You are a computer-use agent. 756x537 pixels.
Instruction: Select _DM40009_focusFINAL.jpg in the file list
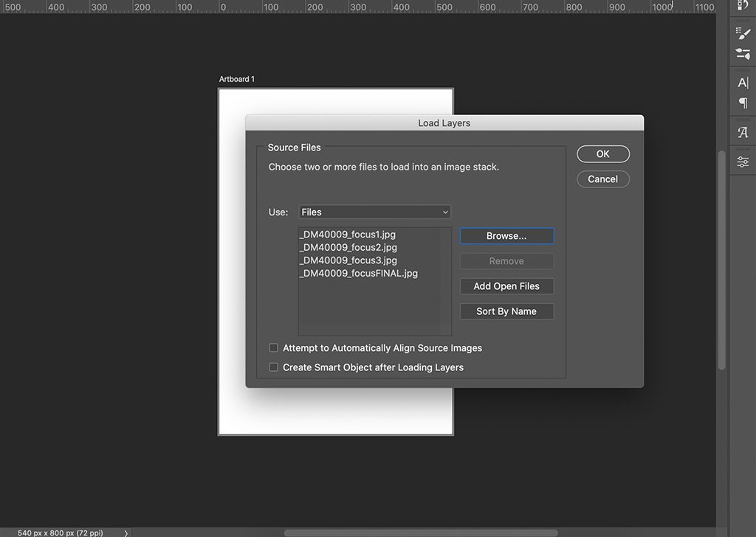[359, 274]
